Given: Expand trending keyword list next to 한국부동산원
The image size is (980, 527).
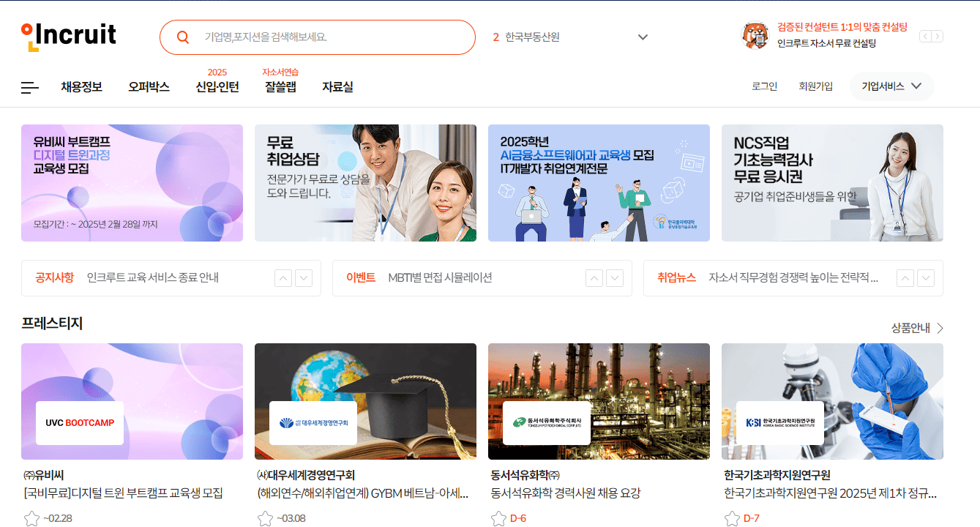Looking at the screenshot, I should click(x=643, y=37).
